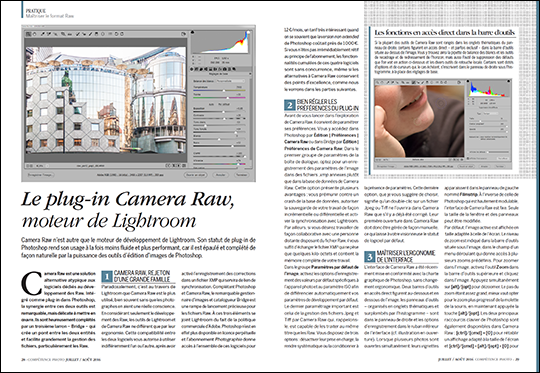Toggle shadow clipping warning on portrait histogram
Screen dimensions: 540x373
click(468, 81)
